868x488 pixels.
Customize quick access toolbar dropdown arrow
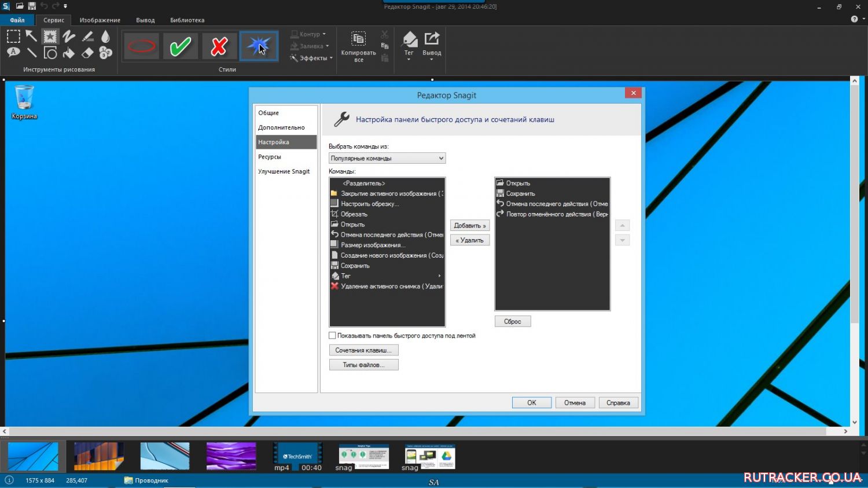click(65, 6)
